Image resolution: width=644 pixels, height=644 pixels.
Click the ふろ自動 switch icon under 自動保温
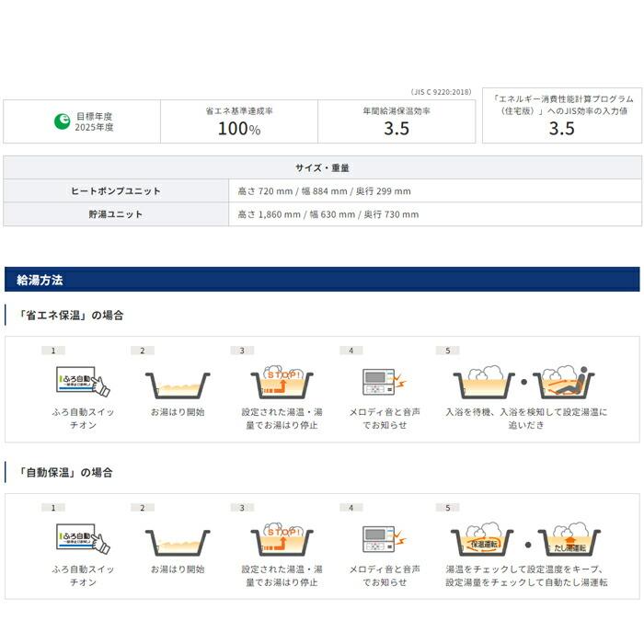(x=83, y=539)
